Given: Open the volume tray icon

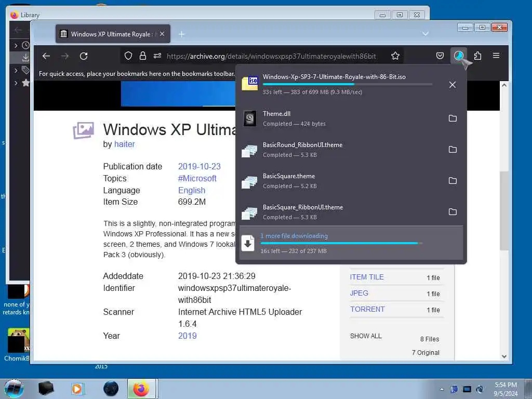Looking at the screenshot, I should [x=480, y=389].
